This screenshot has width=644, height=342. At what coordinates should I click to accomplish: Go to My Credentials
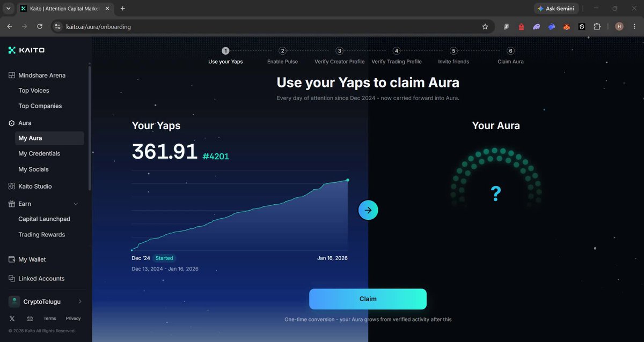(x=39, y=154)
